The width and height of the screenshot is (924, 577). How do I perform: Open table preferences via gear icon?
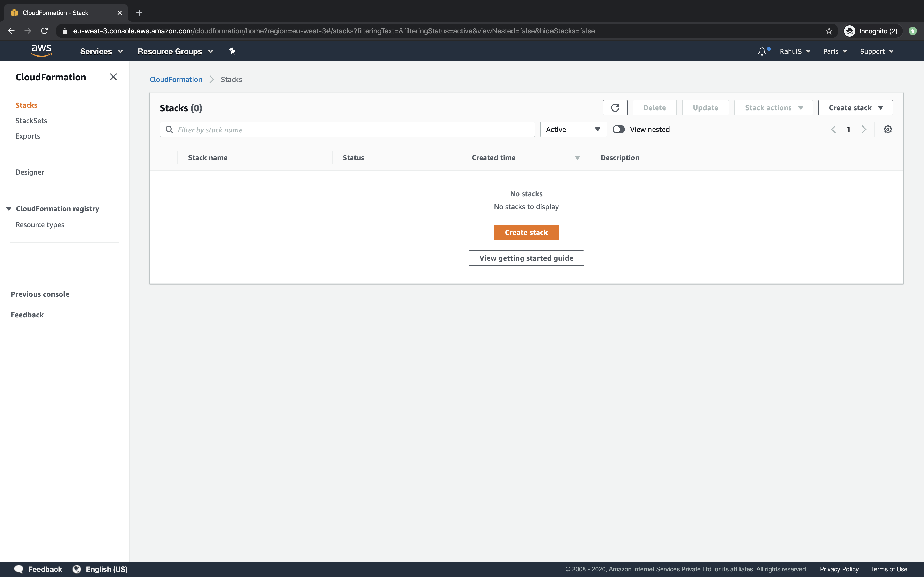(887, 129)
